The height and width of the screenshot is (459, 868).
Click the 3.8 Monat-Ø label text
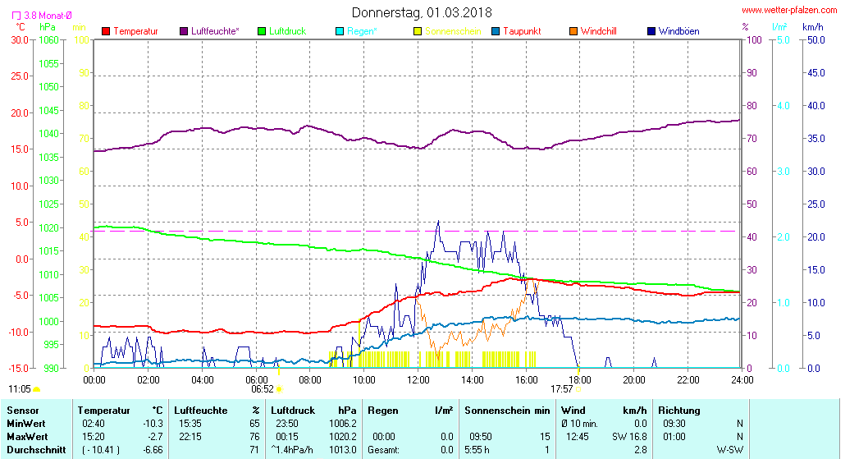point(48,16)
